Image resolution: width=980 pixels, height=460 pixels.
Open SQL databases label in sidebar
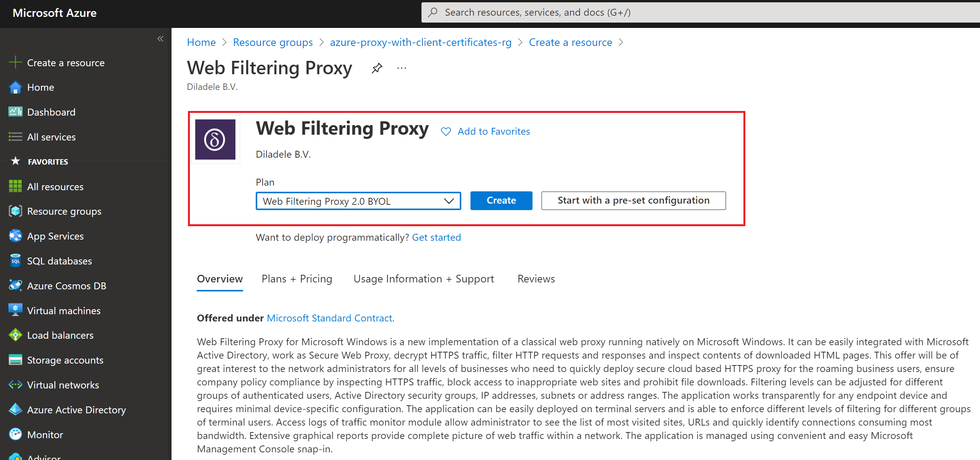[x=59, y=261]
